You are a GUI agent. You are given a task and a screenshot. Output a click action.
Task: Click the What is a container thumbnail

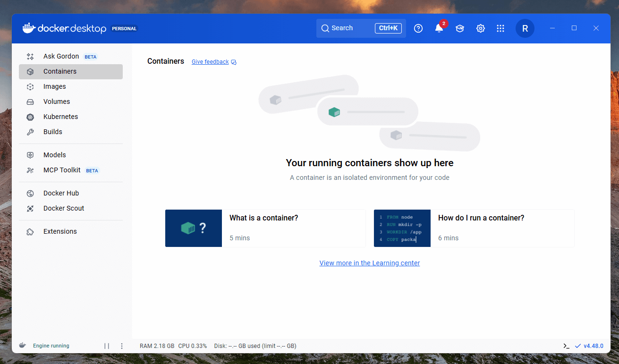[x=194, y=228]
